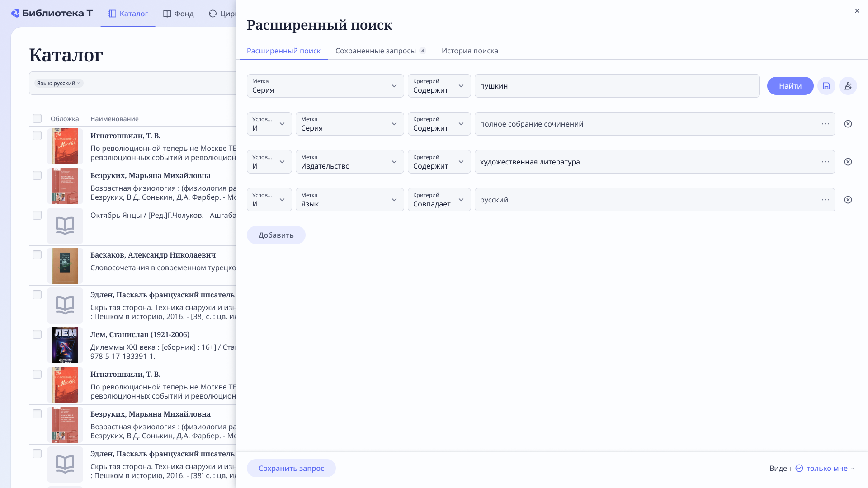Click the share with user icon
This screenshot has width=868, height=488.
coord(848,86)
